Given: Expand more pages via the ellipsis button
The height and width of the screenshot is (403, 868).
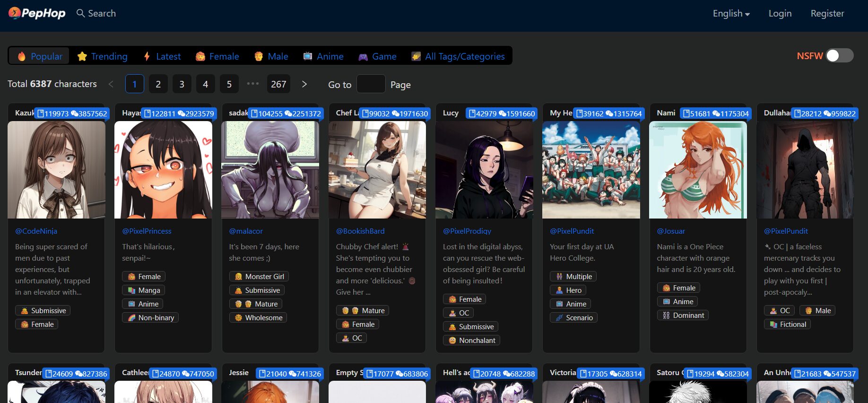Looking at the screenshot, I should (x=253, y=84).
